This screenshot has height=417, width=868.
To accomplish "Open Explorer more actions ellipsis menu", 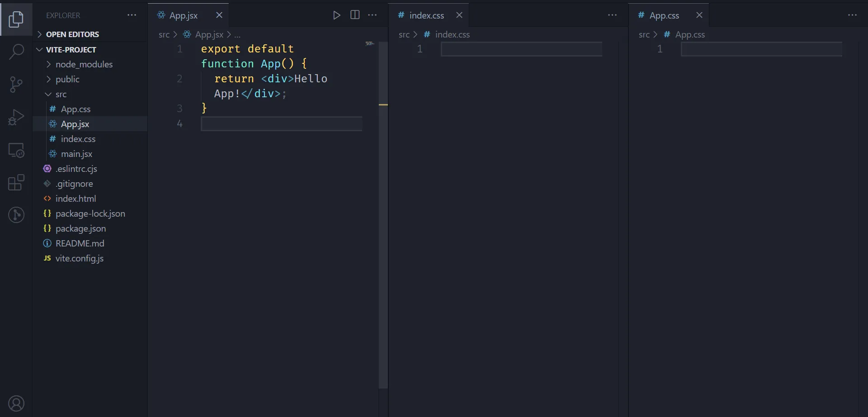I will (132, 15).
